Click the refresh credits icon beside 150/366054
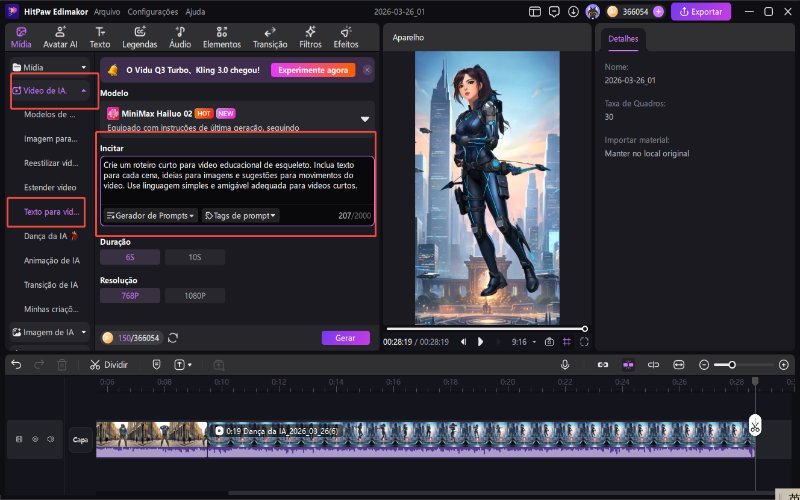 (x=173, y=338)
